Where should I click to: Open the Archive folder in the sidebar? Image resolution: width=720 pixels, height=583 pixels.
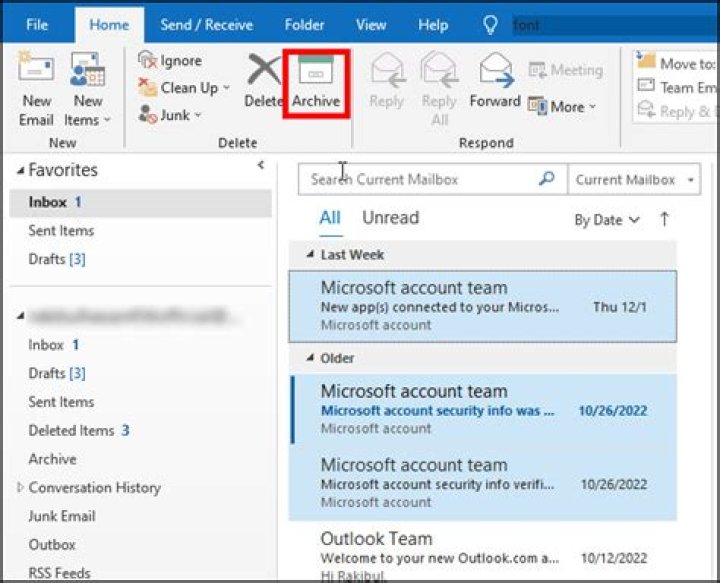pyautogui.click(x=52, y=459)
